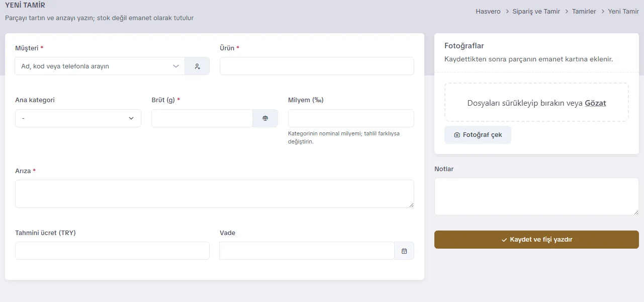The height and width of the screenshot is (302, 644).
Task: Click the camera icon in Fotoğraf çek
Action: click(x=457, y=135)
